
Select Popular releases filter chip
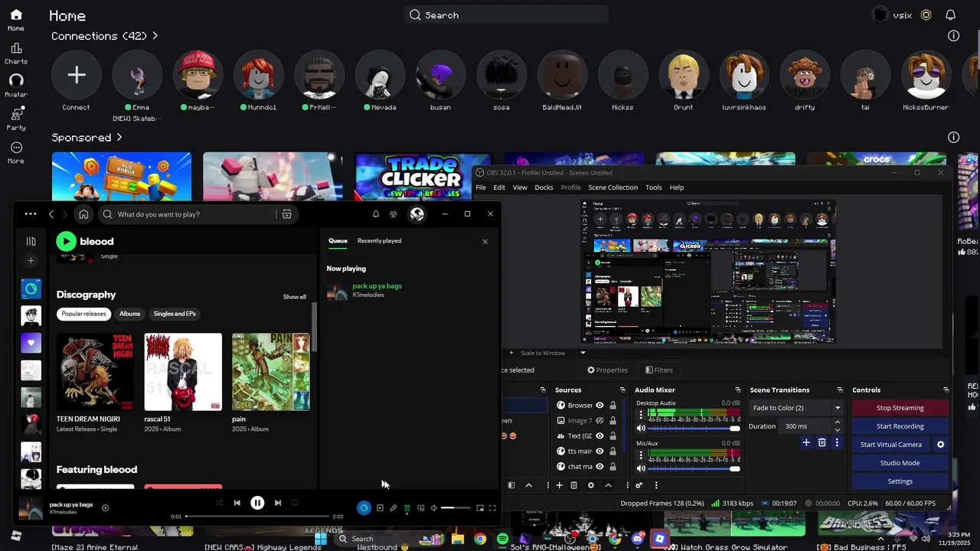pyautogui.click(x=83, y=314)
